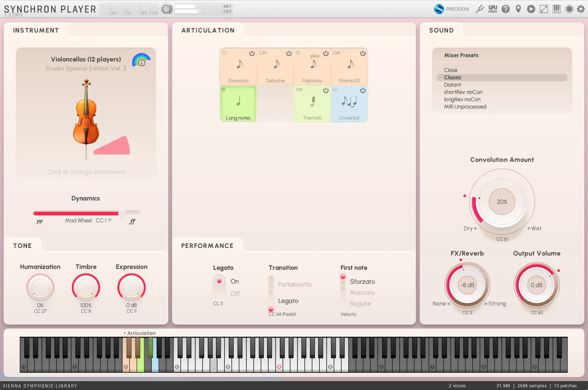Open the help question mark icon
588x390 pixels.
tap(506, 9)
